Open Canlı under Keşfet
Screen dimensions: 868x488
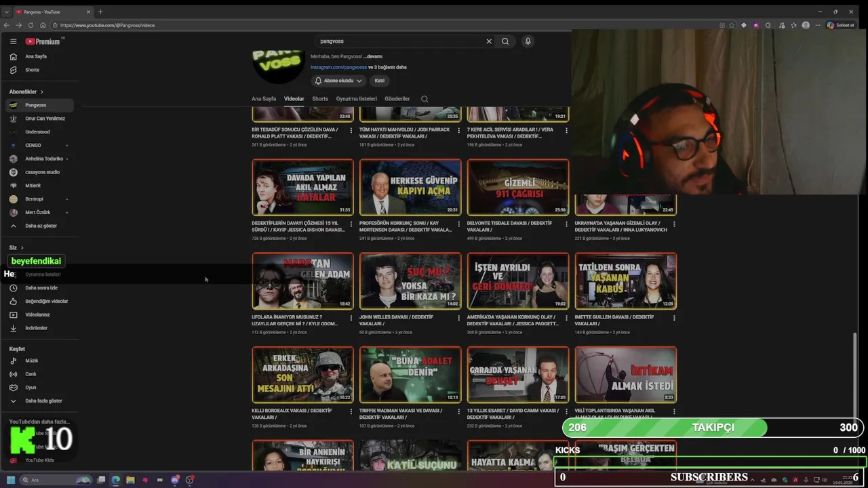tap(39, 374)
